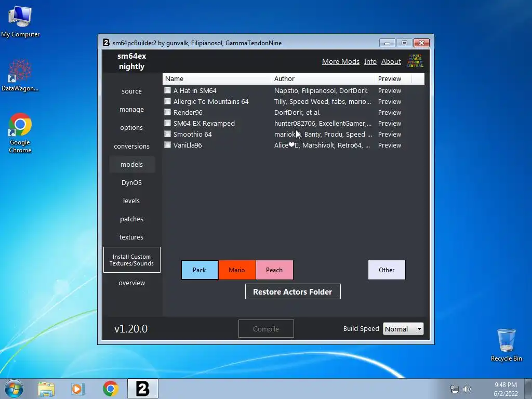Image resolution: width=532 pixels, height=399 pixels.
Task: Toggle the Smoothio 64 checkbox
Action: 168,134
